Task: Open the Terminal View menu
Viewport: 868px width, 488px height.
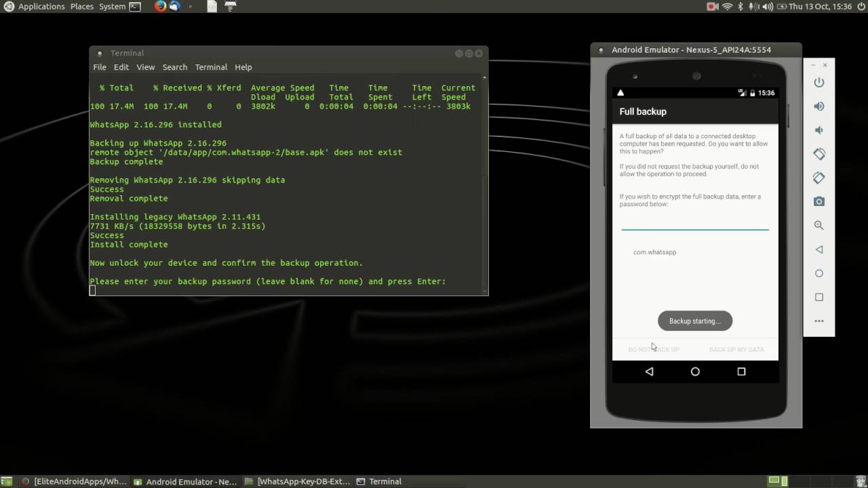Action: pos(146,67)
